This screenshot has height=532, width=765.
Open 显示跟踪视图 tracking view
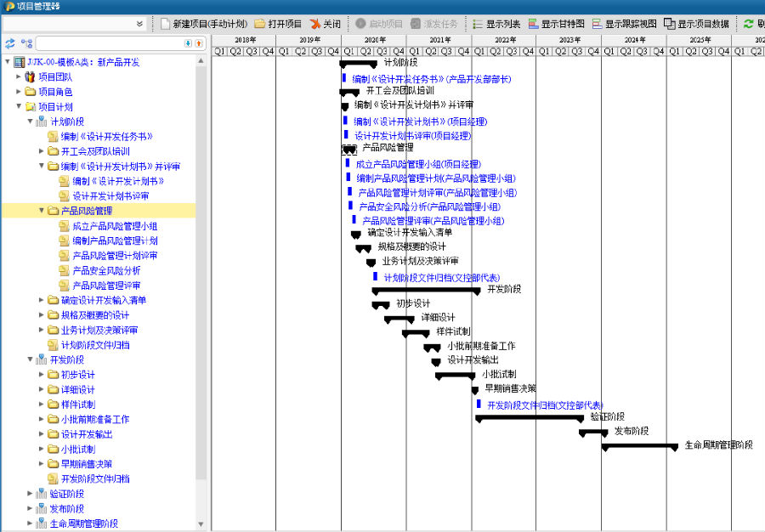coord(624,24)
